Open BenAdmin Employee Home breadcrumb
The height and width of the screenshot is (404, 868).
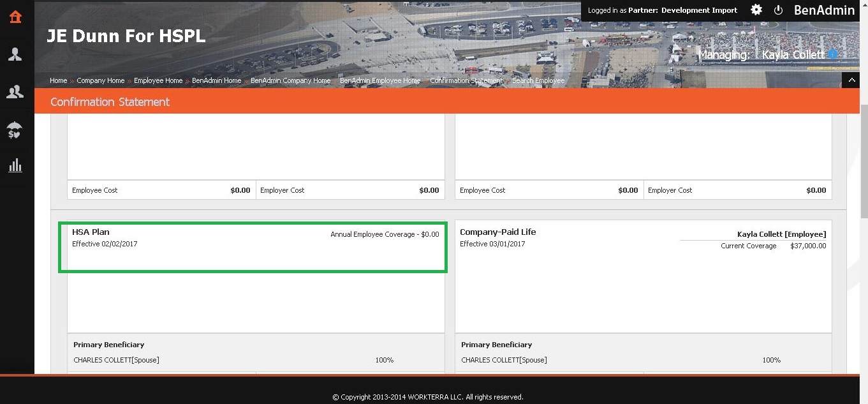click(380, 81)
